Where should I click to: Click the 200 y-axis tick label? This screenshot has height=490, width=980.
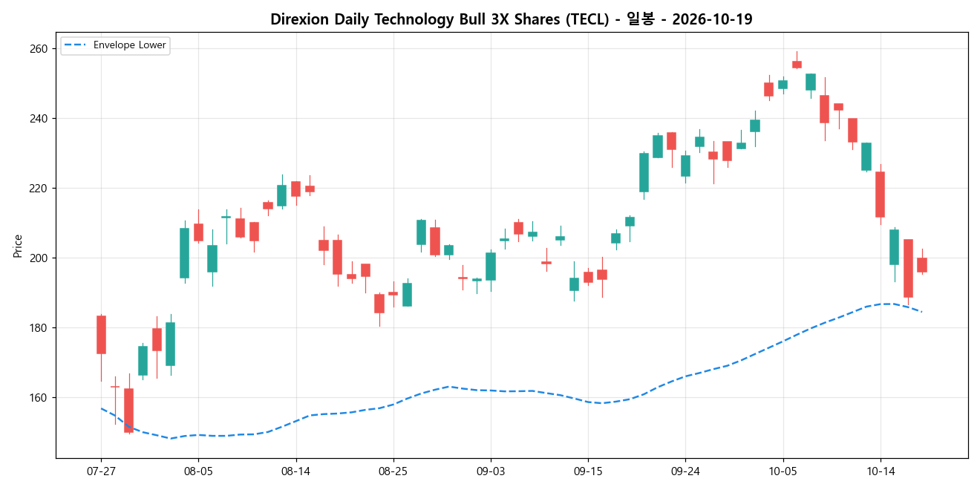click(x=39, y=258)
